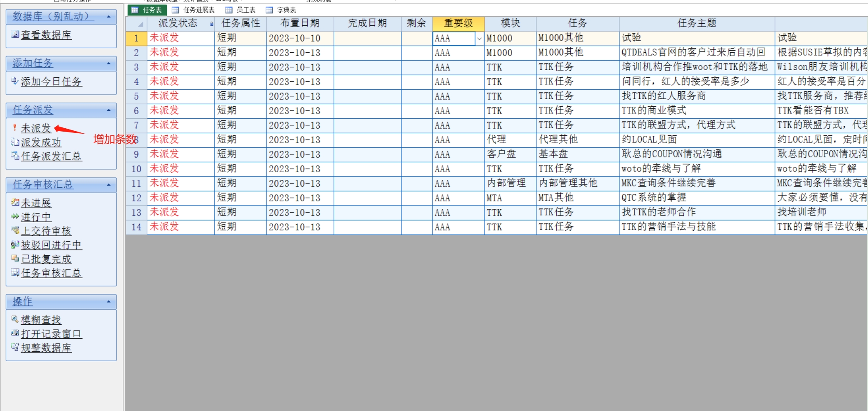Screen dimensions: 868x411
Task: Open the 已批复完成 link
Action: point(46,259)
